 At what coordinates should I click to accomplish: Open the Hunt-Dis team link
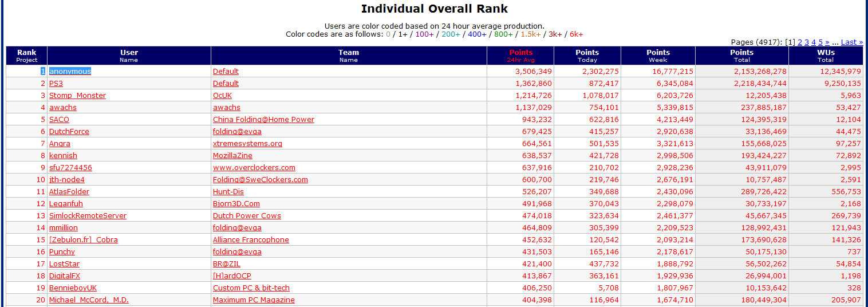click(228, 192)
